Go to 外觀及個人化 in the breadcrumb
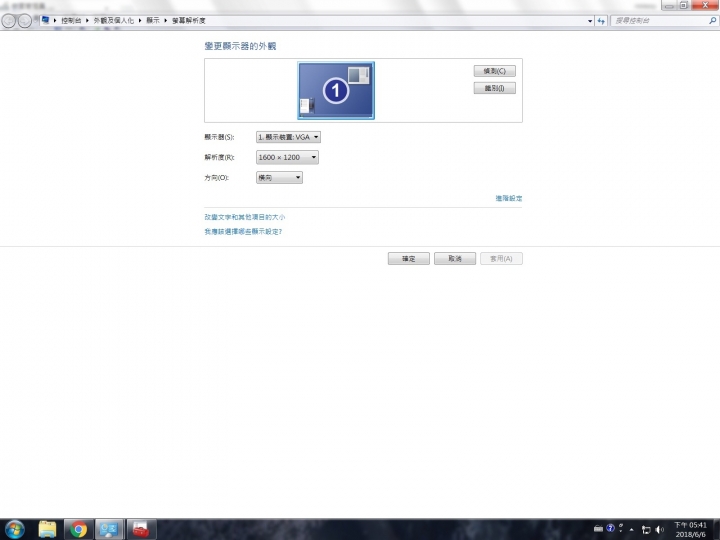This screenshot has height=540, width=720. pyautogui.click(x=114, y=21)
